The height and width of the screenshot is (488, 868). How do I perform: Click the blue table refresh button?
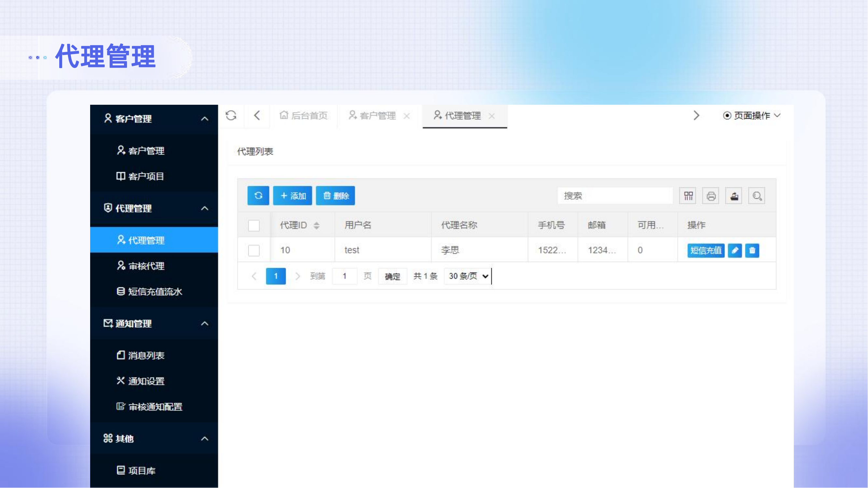(x=258, y=196)
